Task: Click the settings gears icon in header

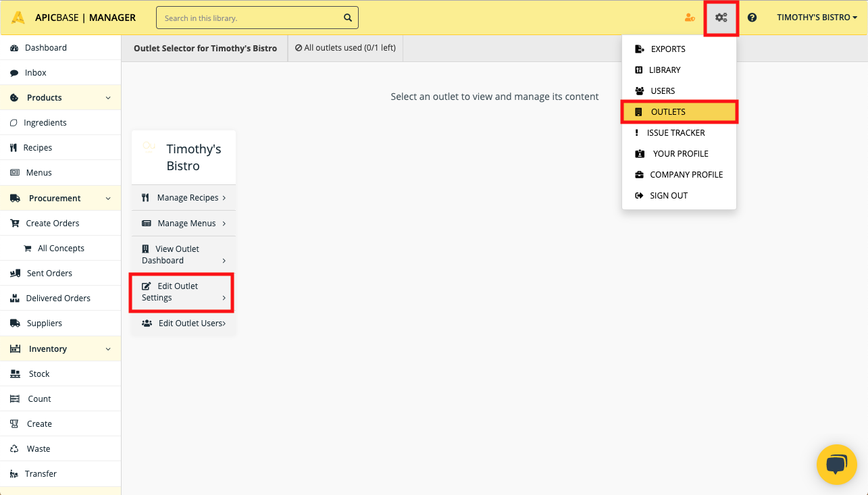Action: (x=721, y=18)
